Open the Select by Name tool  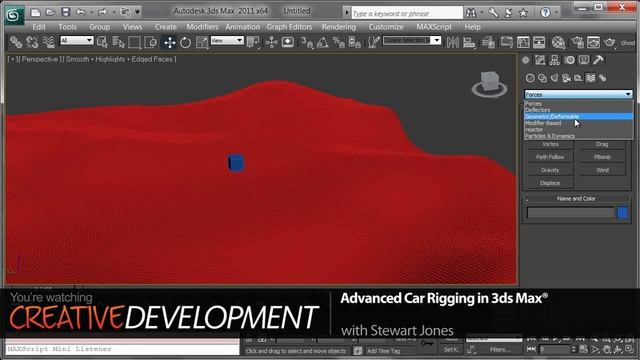pyautogui.click(x=118, y=42)
